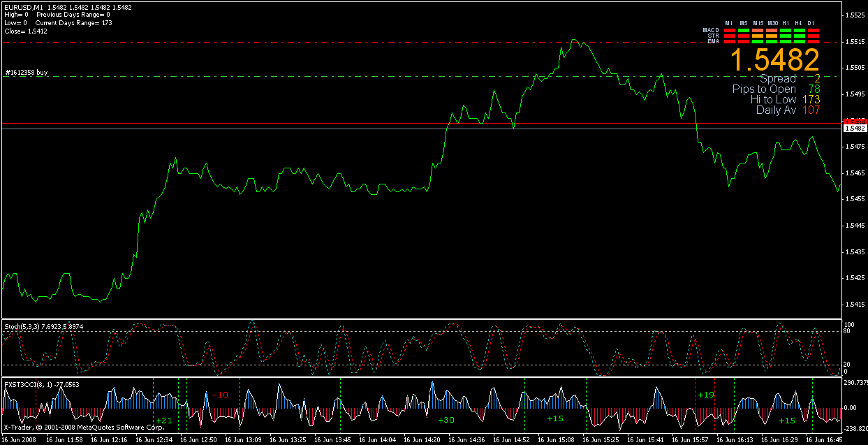The image size is (868, 445).
Task: Click the large orange 1.5482 price display
Action: pos(775,60)
